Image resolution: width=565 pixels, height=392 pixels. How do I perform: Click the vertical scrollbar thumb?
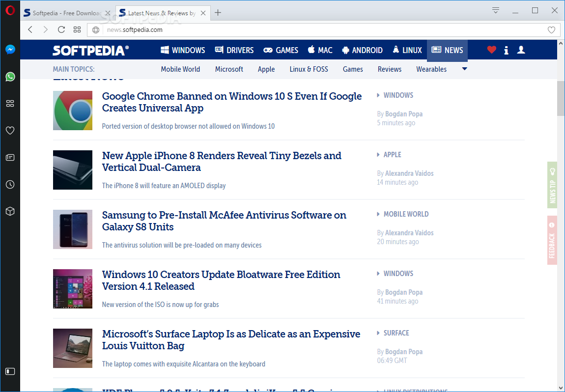[561, 98]
